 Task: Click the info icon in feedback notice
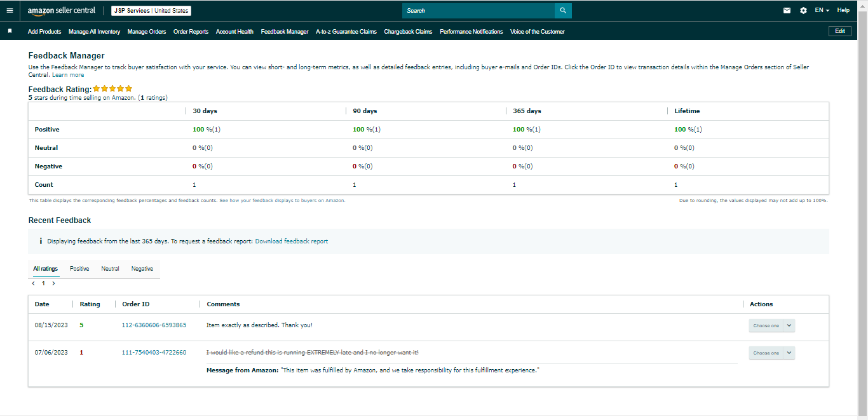pyautogui.click(x=41, y=241)
